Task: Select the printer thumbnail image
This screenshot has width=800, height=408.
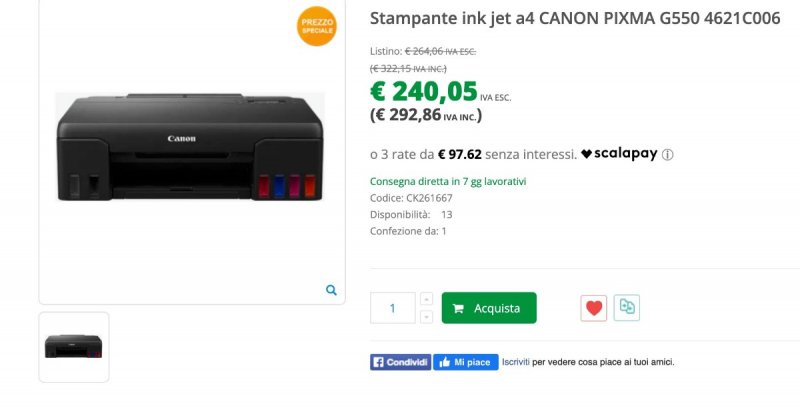Action: point(74,347)
